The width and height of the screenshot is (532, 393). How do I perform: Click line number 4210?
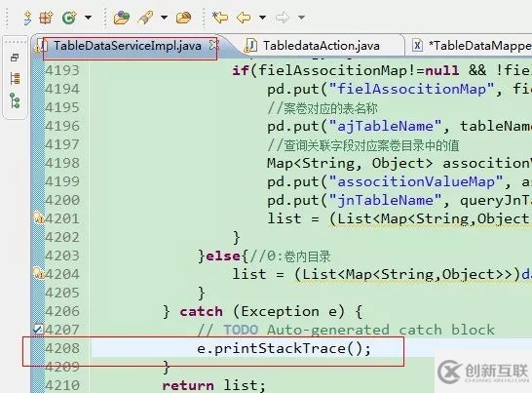(x=62, y=385)
